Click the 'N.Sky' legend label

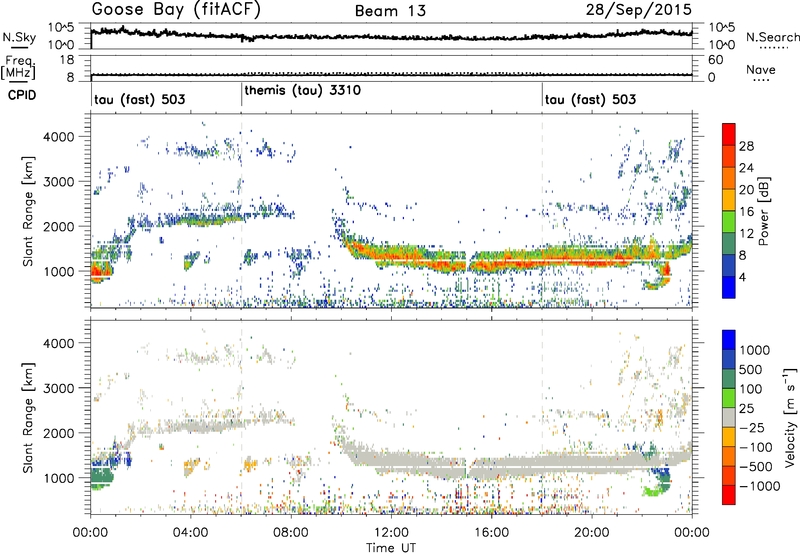click(19, 37)
